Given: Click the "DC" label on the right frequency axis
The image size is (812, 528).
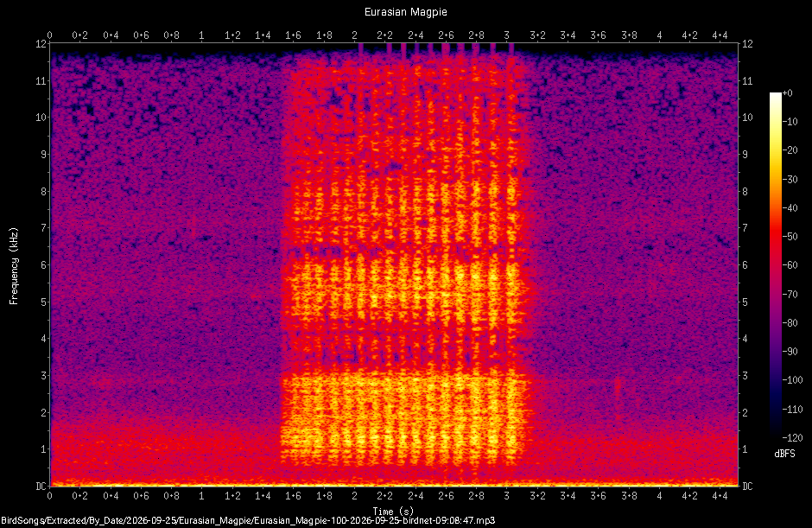Looking at the screenshot, I should click(747, 486).
